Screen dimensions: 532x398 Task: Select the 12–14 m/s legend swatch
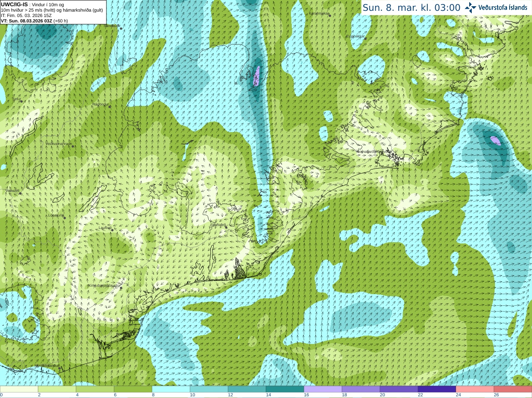[x=247, y=389]
